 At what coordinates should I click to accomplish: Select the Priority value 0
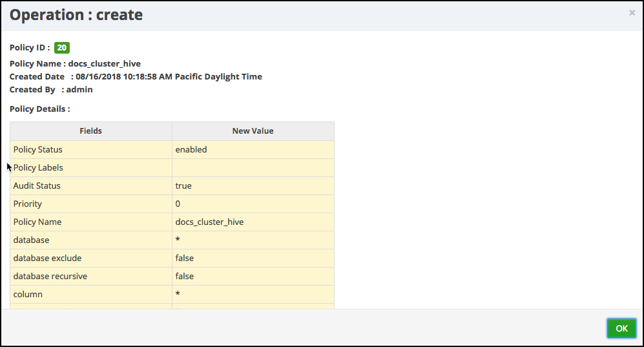click(178, 204)
